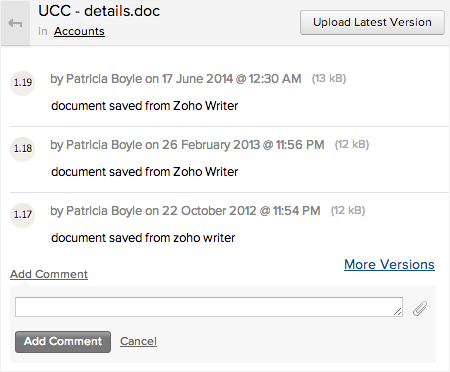Submit with the gray Add Comment button

tap(63, 342)
